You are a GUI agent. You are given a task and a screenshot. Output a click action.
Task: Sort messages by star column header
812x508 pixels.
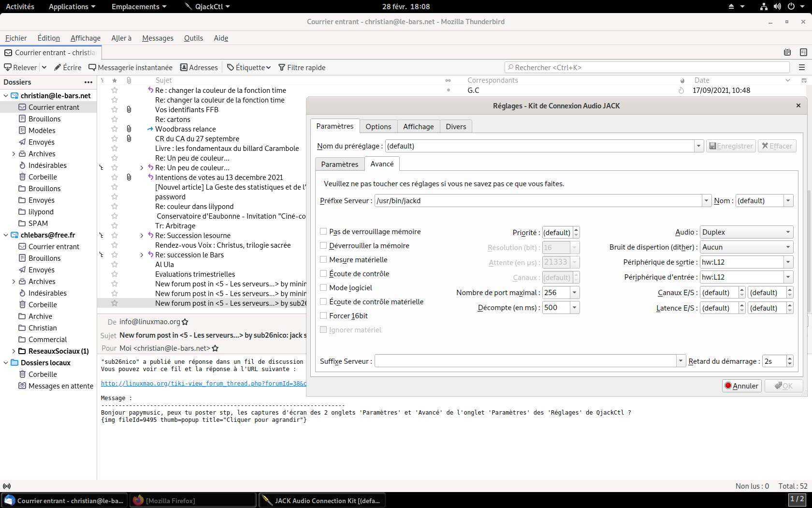point(115,80)
